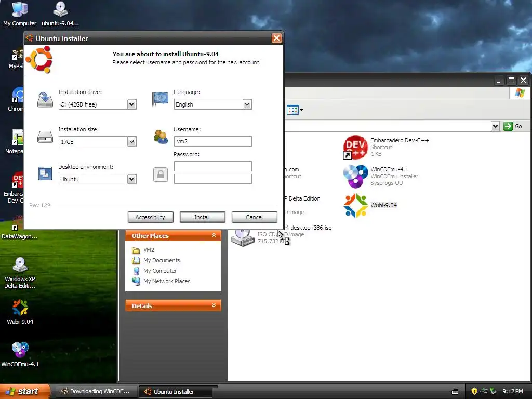Open the Explorer address bar dropdown
The image size is (532, 399).
click(x=495, y=126)
